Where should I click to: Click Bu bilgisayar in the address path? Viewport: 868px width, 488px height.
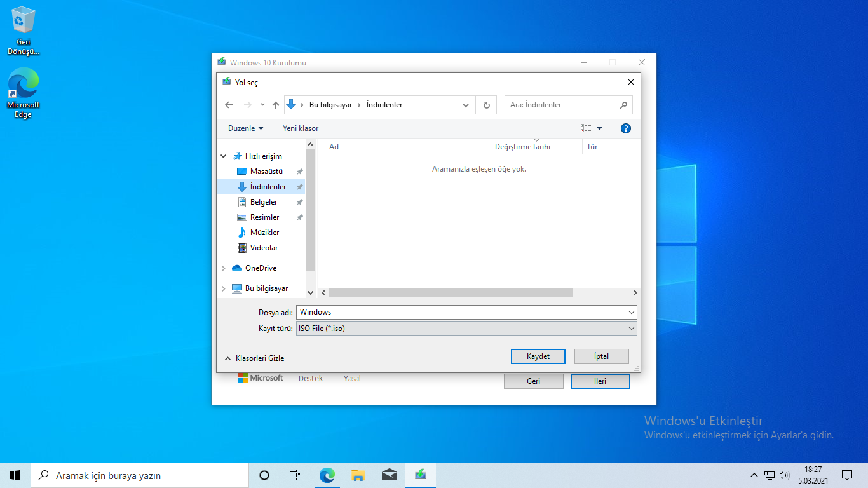pos(330,105)
